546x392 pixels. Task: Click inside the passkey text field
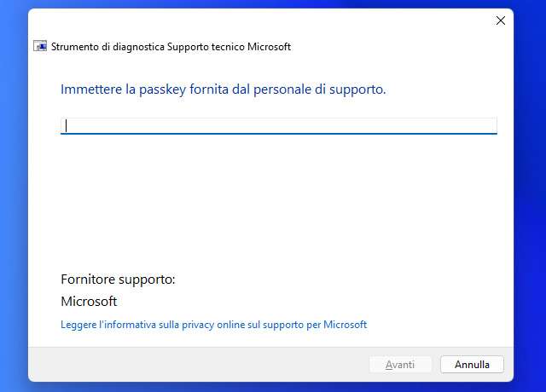[278, 125]
